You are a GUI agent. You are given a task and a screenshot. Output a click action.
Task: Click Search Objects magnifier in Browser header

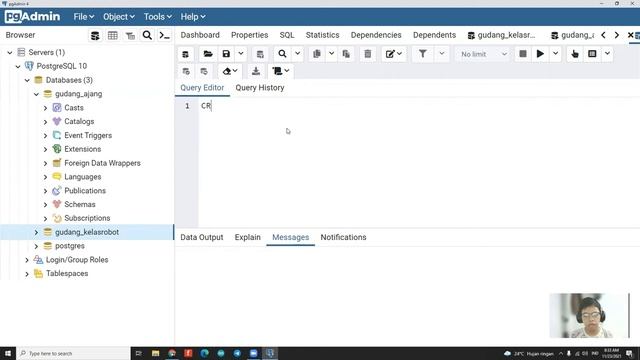(x=147, y=36)
